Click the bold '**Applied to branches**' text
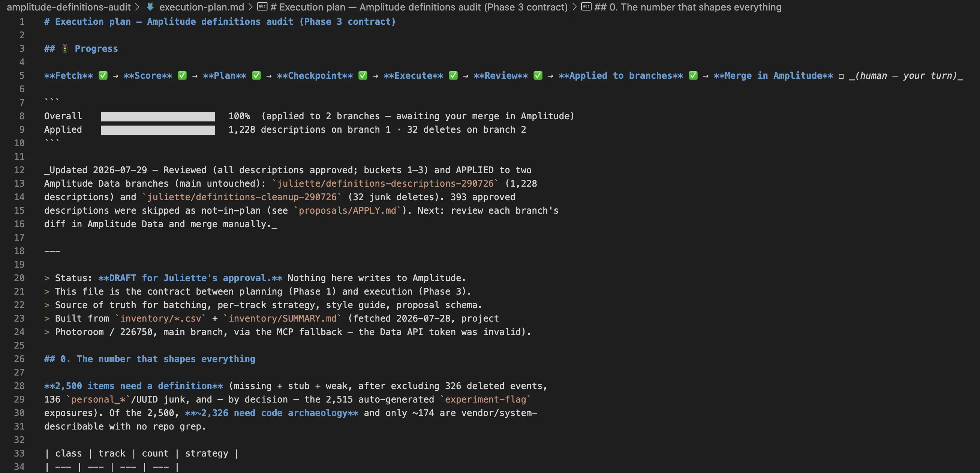 (621, 76)
